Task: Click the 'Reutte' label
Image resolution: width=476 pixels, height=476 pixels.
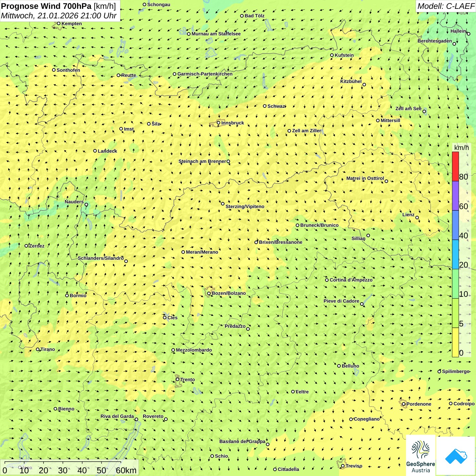Action: click(x=129, y=75)
